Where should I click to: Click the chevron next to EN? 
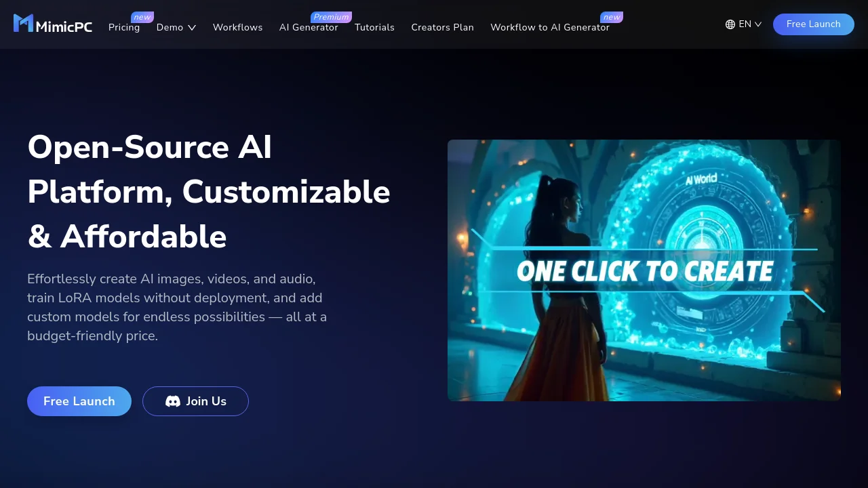(x=758, y=24)
